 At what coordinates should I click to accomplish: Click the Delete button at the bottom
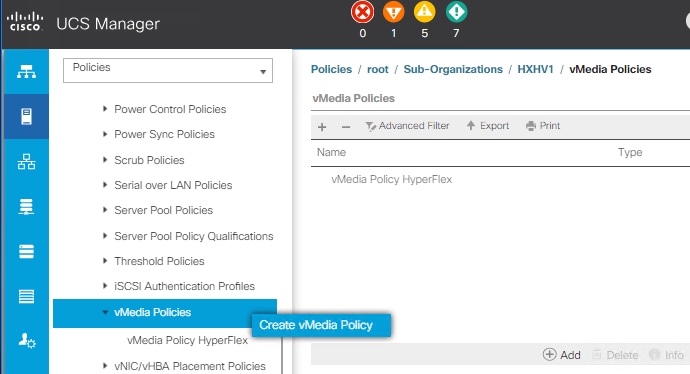click(615, 355)
